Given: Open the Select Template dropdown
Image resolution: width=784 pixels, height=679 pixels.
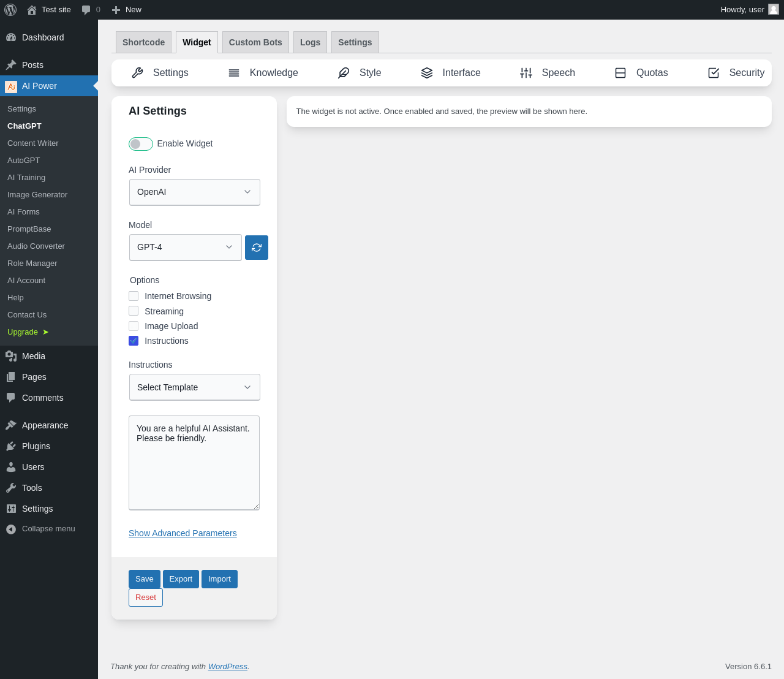Looking at the screenshot, I should click(x=195, y=387).
